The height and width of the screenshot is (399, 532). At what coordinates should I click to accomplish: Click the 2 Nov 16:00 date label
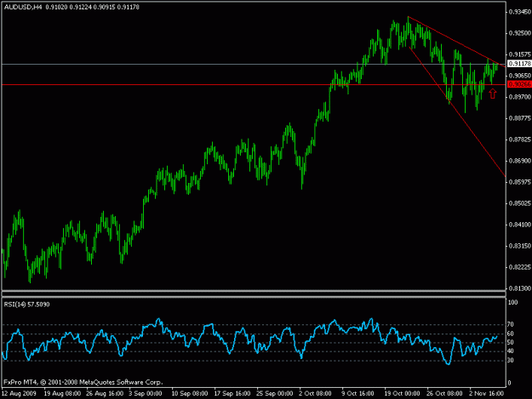(487, 394)
